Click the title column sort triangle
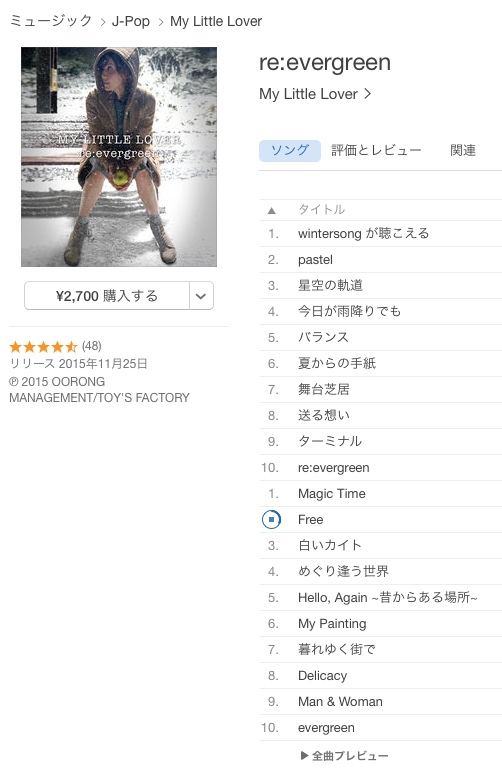The width and height of the screenshot is (502, 769). tap(272, 210)
